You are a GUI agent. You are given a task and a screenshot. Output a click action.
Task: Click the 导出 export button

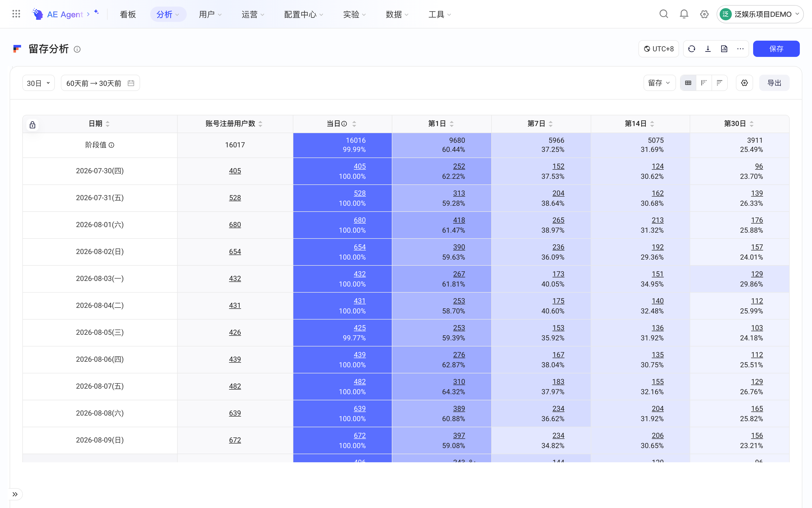(x=774, y=83)
